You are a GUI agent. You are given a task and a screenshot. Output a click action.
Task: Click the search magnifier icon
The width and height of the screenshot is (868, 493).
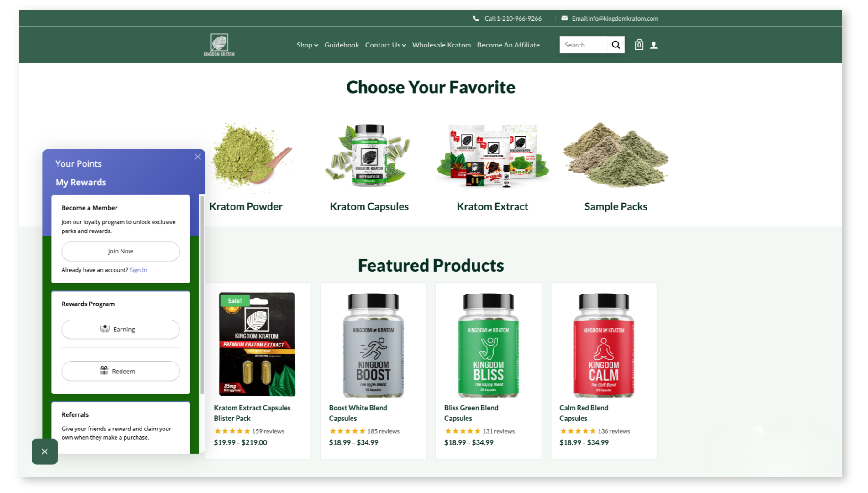tap(615, 45)
